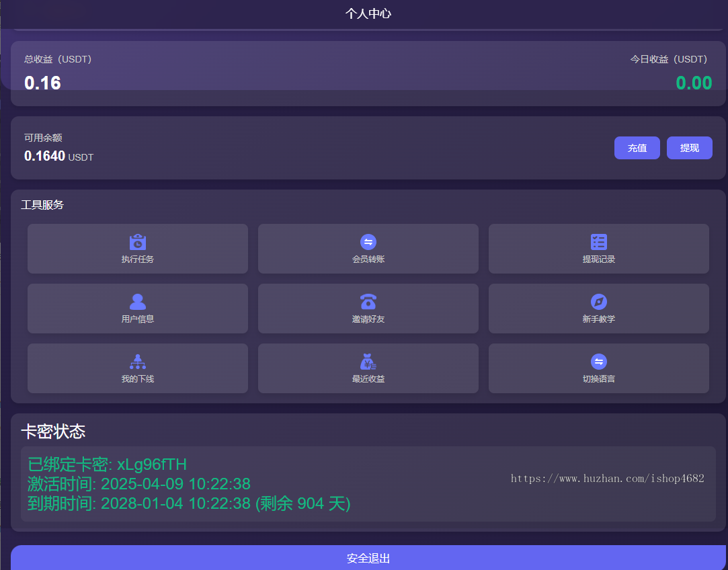
Task: Click the 总收益 (USDT) label
Action: [58, 59]
